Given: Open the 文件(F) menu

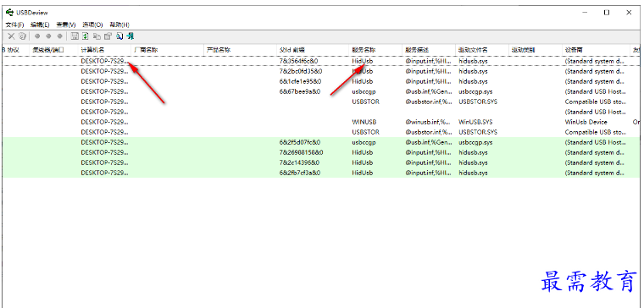Looking at the screenshot, I should click(x=14, y=25).
